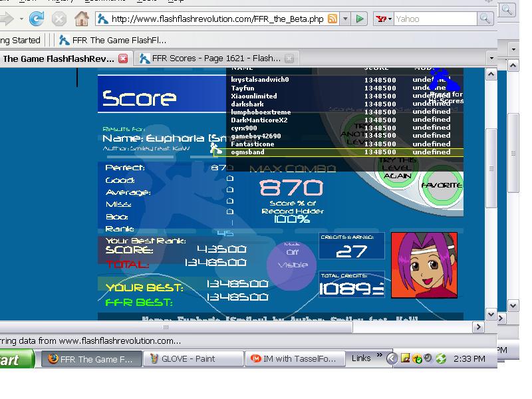Click the green Go arrow button
Image resolution: width=532 pixels, height=399 pixels.
(359, 19)
